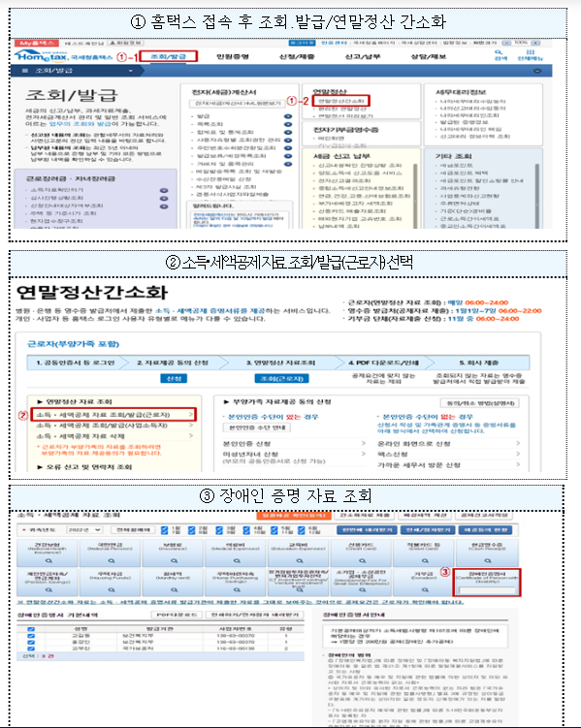This screenshot has height=728, width=581.
Task: Open the 민원증명 top menu
Action: [x=233, y=56]
